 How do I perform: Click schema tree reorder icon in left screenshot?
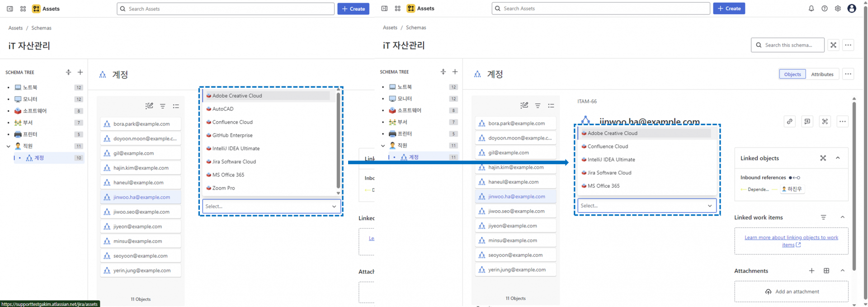coord(68,72)
